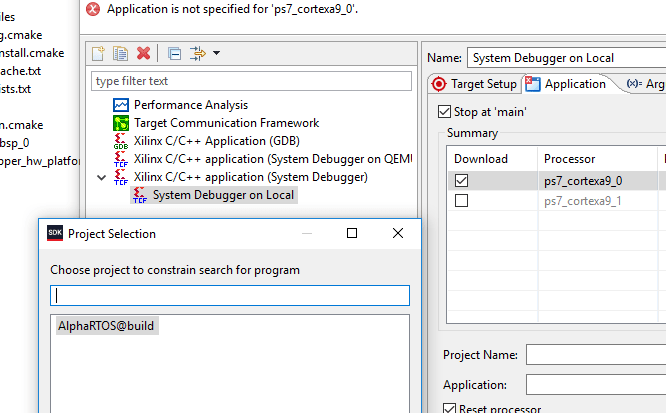This screenshot has width=666, height=413.
Task: Minimize the Project Selection dialog
Action: (x=307, y=233)
